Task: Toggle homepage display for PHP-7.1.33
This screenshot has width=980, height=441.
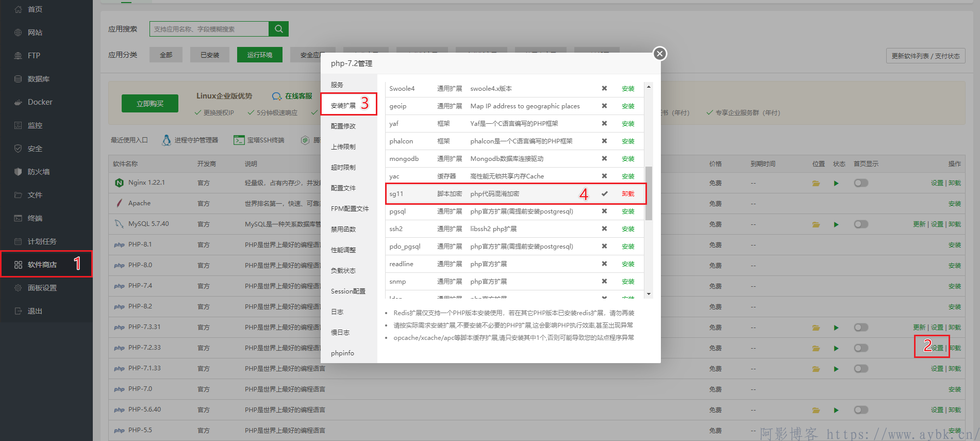Action: tap(861, 369)
